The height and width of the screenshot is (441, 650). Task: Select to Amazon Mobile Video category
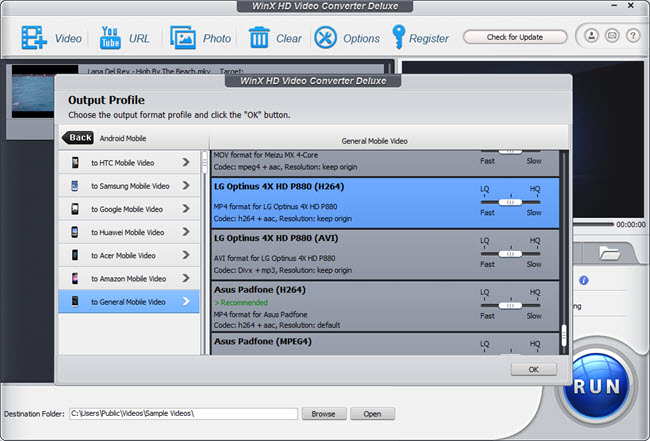coord(129,279)
